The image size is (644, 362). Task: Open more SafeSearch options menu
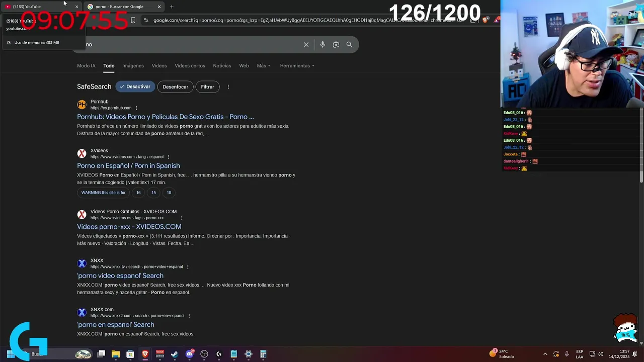[x=228, y=87]
